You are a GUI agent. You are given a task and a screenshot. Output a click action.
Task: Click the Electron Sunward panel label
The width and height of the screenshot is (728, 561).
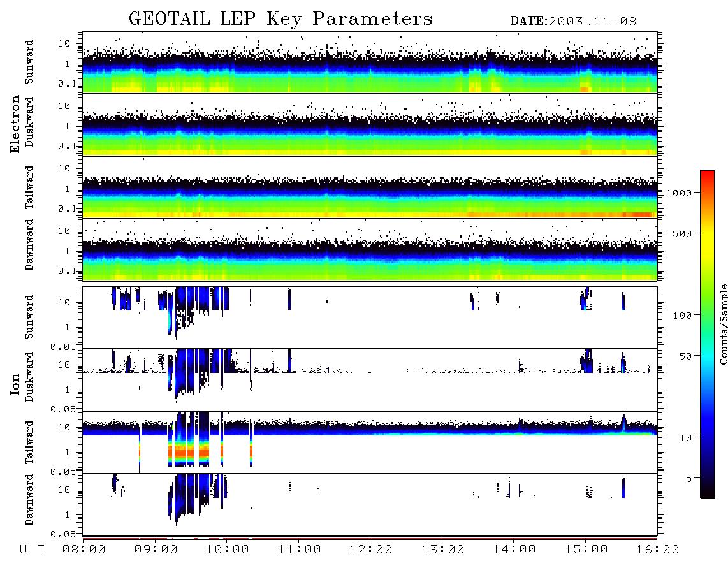pyautogui.click(x=29, y=62)
